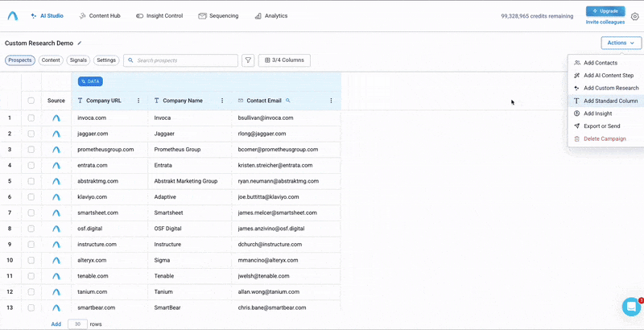
Task: Click the source icon in row 1
Action: click(56, 118)
